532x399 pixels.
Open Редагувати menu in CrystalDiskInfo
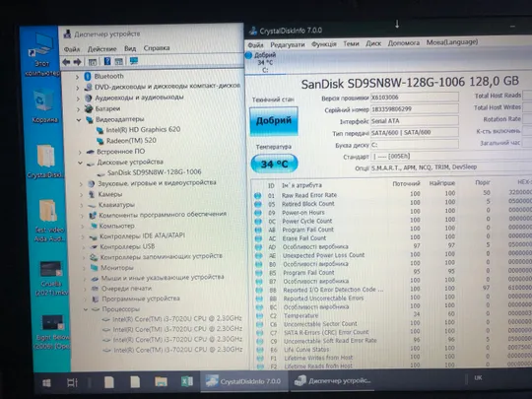tap(288, 44)
